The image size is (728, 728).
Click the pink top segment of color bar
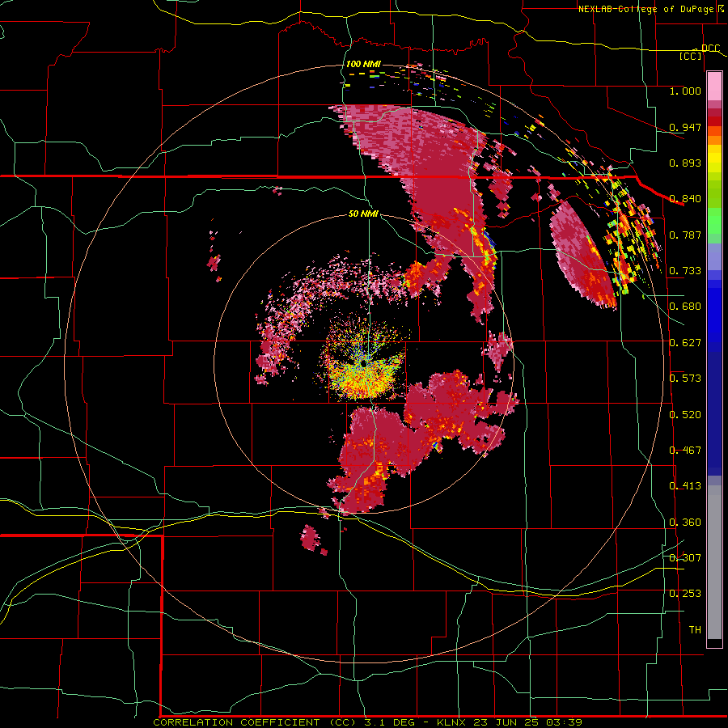(714, 87)
